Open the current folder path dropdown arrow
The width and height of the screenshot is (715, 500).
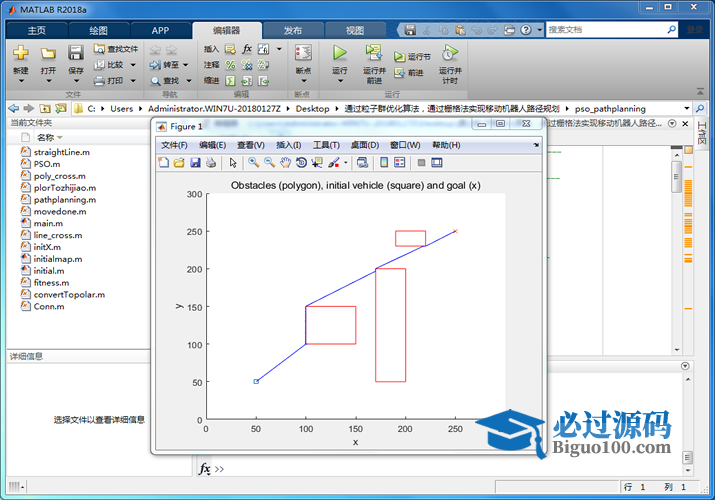(686, 108)
